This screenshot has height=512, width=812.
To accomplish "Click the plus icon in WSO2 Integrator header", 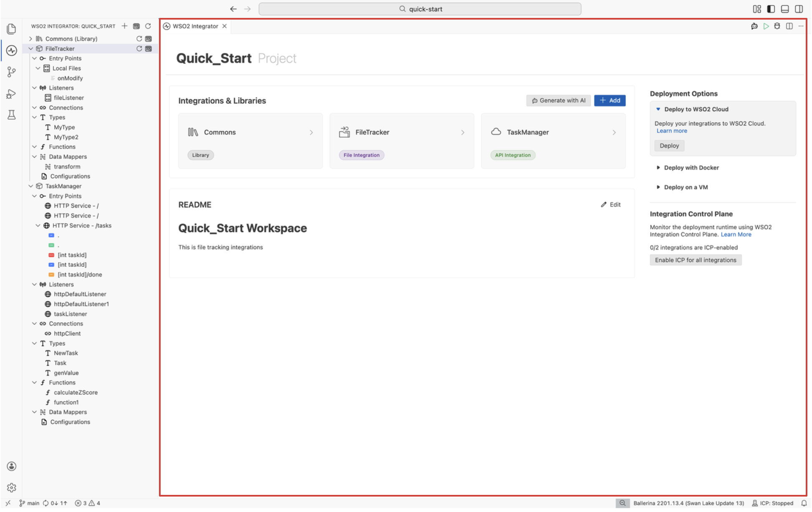I will [x=124, y=26].
